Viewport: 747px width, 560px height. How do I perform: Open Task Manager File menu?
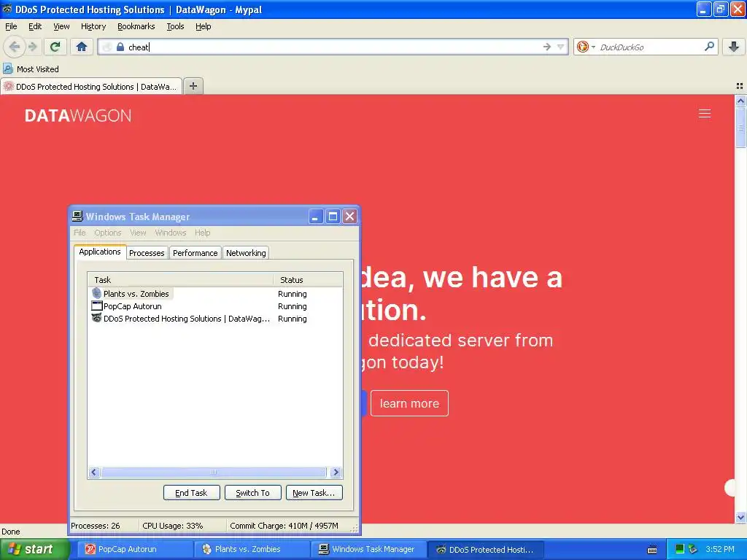pos(80,233)
